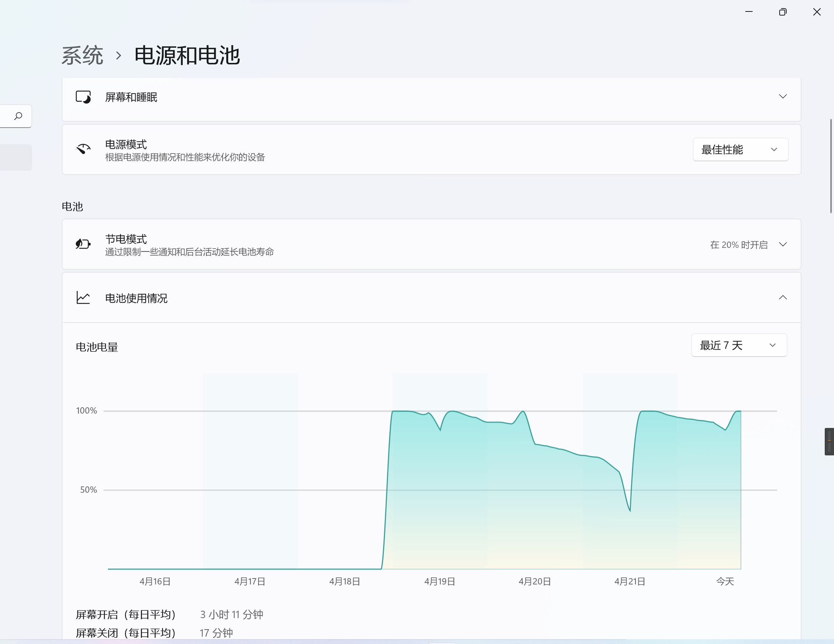The image size is (834, 644).
Task: Click the battery saver leaf icon
Action: (x=83, y=244)
